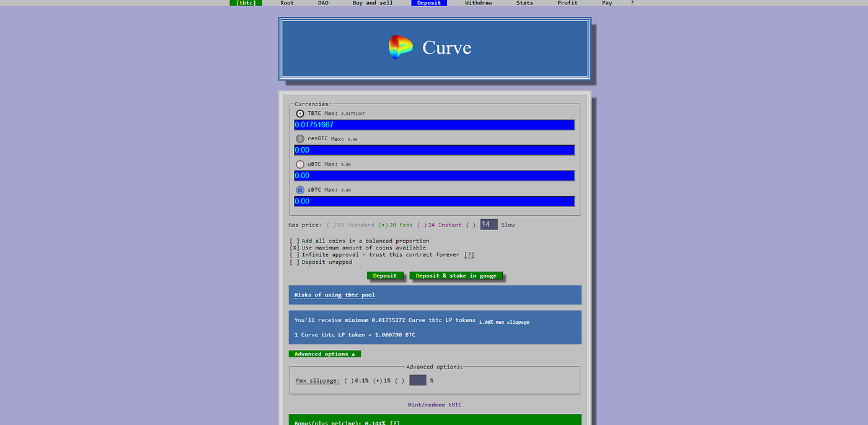
Task: Open Risks of using tbtc pool link
Action: coord(335,295)
